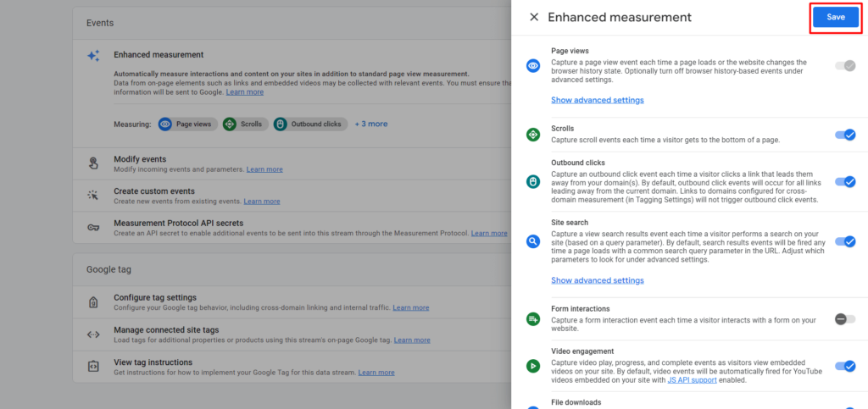The image size is (868, 409).
Task: Click the Manage connected site tags icon
Action: click(x=93, y=334)
